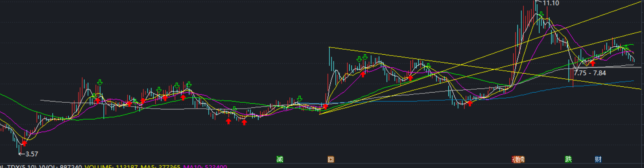Select the 11.10 high price label
This screenshot has width=644, height=168.
coord(551,3)
